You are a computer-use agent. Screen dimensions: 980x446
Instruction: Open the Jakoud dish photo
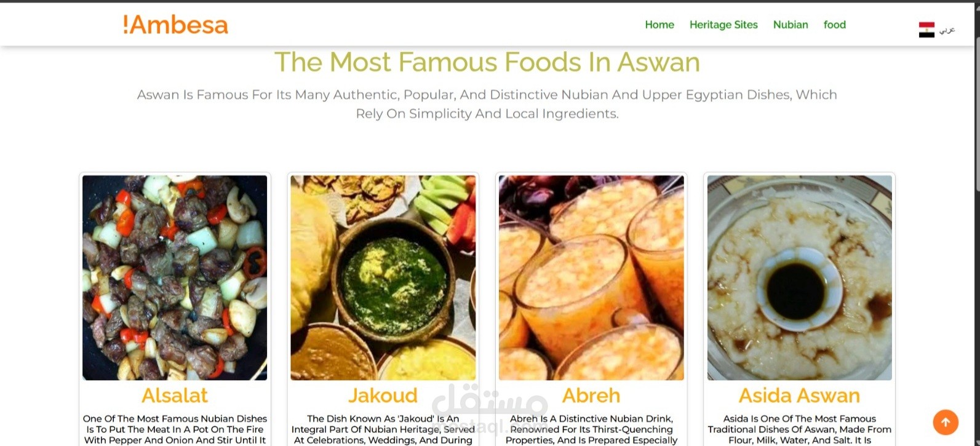click(x=383, y=277)
